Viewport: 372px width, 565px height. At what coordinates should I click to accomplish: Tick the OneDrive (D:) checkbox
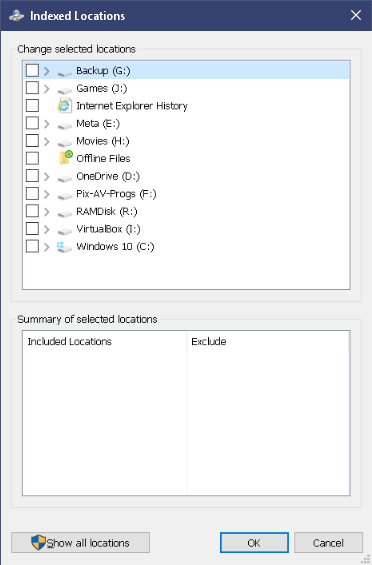coord(32,176)
